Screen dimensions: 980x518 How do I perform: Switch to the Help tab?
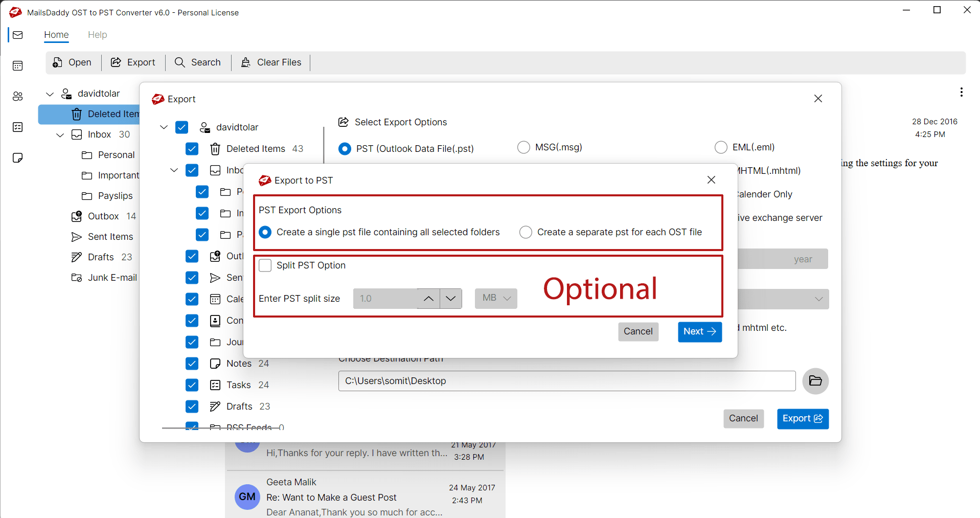tap(97, 35)
